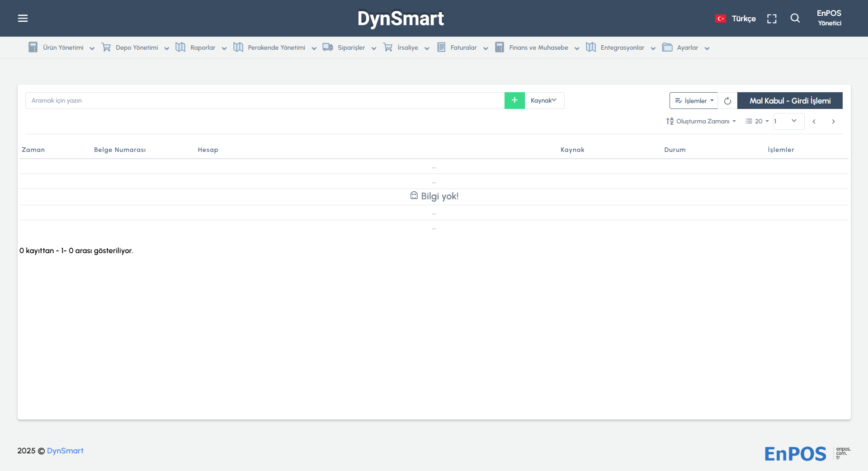868x471 pixels.
Task: Click Mal Kabul - Girdi İşlemi button
Action: pos(790,101)
